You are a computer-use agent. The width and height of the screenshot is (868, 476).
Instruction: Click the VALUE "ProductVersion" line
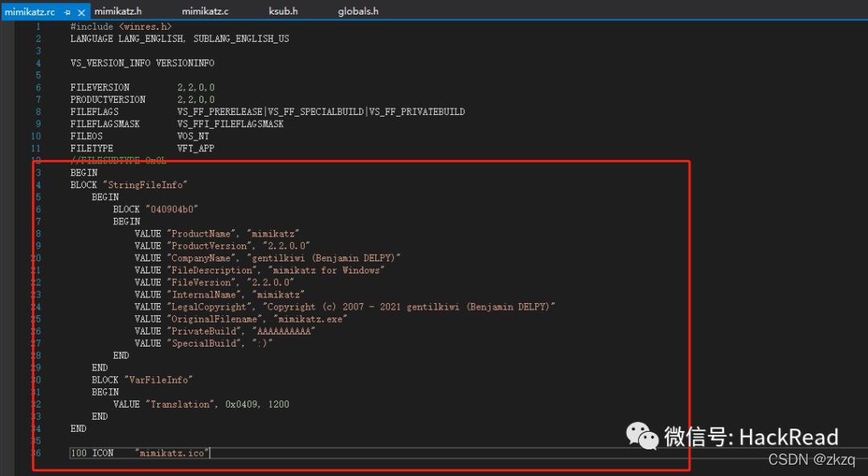[223, 246]
